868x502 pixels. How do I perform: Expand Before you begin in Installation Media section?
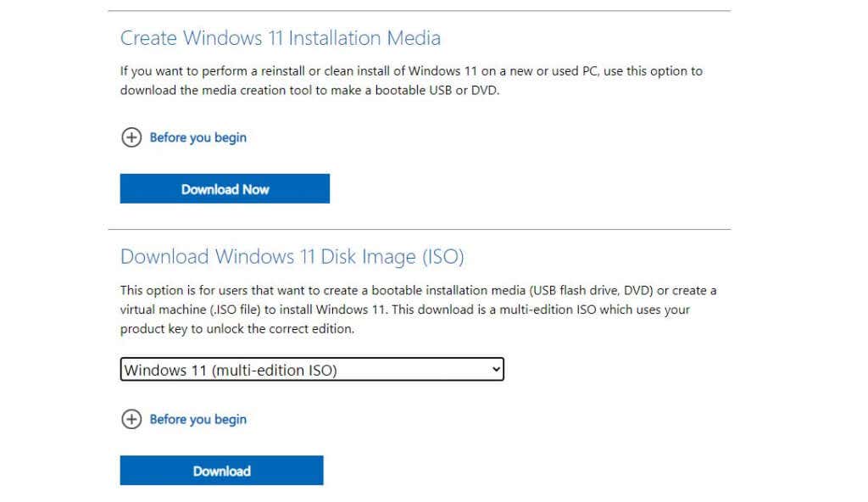[x=197, y=137]
